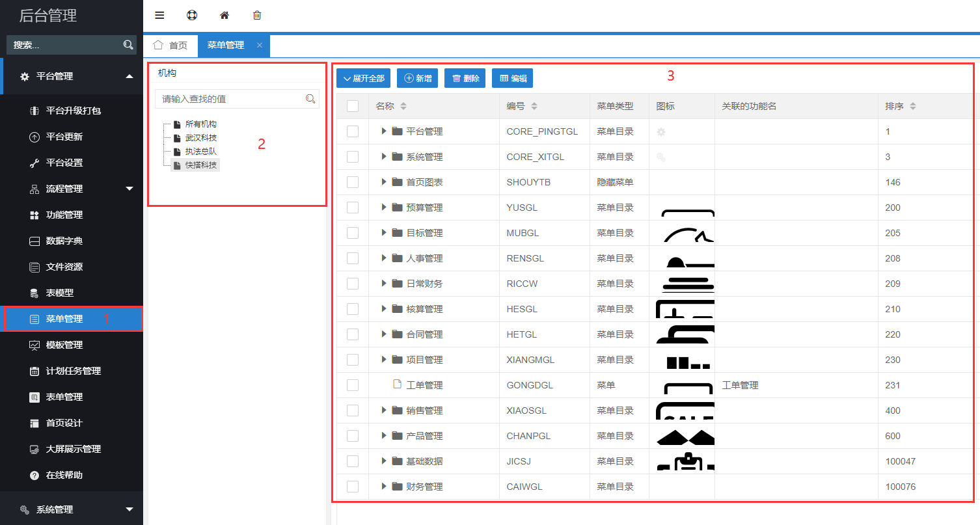The height and width of the screenshot is (525, 980).
Task: Check the select-all checkbox in table header
Action: click(x=353, y=106)
